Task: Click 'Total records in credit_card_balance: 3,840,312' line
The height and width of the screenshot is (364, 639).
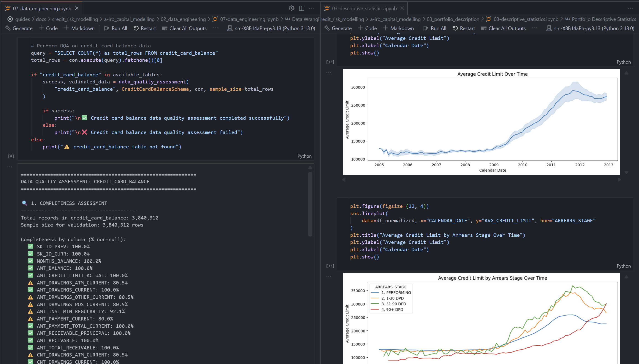Action: (90, 218)
